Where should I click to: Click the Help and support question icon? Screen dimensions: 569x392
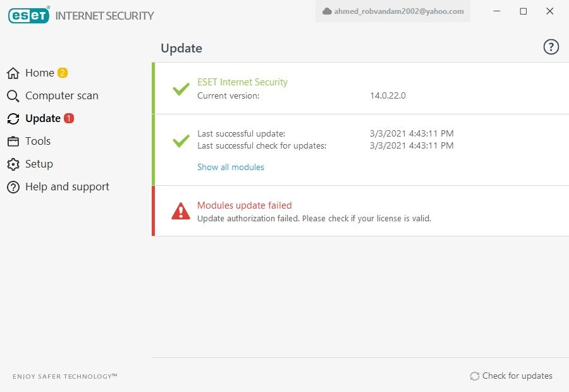[x=13, y=187]
